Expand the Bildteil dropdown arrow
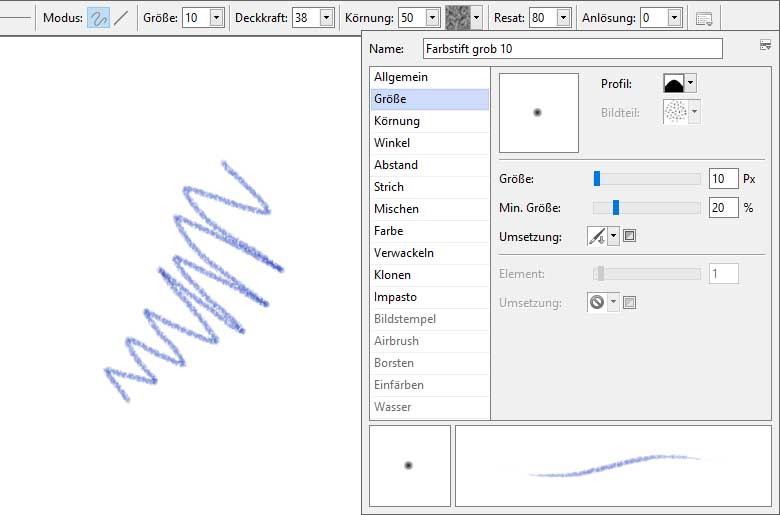Screen dimensions: 780x515 (694, 112)
